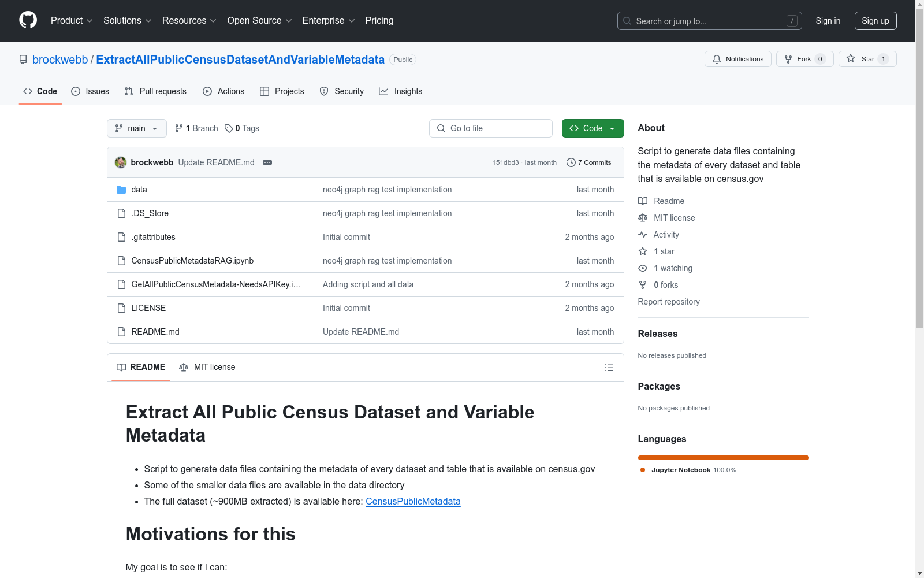Switch to the Insights tab
Image resolution: width=924 pixels, height=578 pixels.
400,91
